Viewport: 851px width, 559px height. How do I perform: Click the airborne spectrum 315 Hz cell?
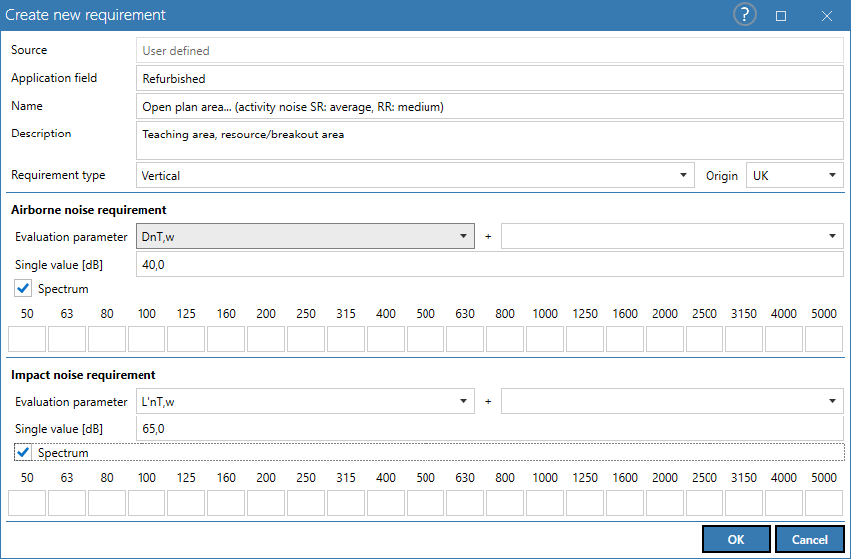(x=346, y=339)
